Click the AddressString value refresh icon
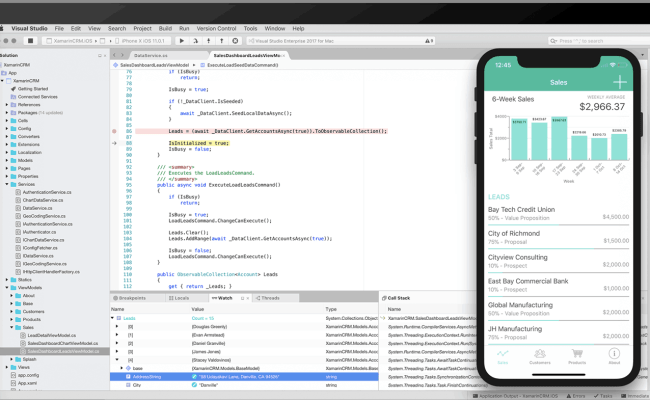Screen dimensions: 650x400 [194, 377]
